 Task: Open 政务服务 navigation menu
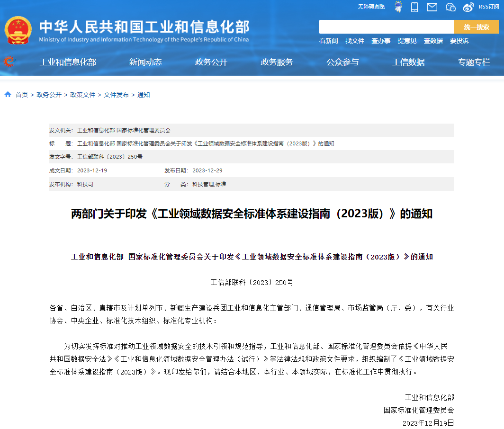277,62
